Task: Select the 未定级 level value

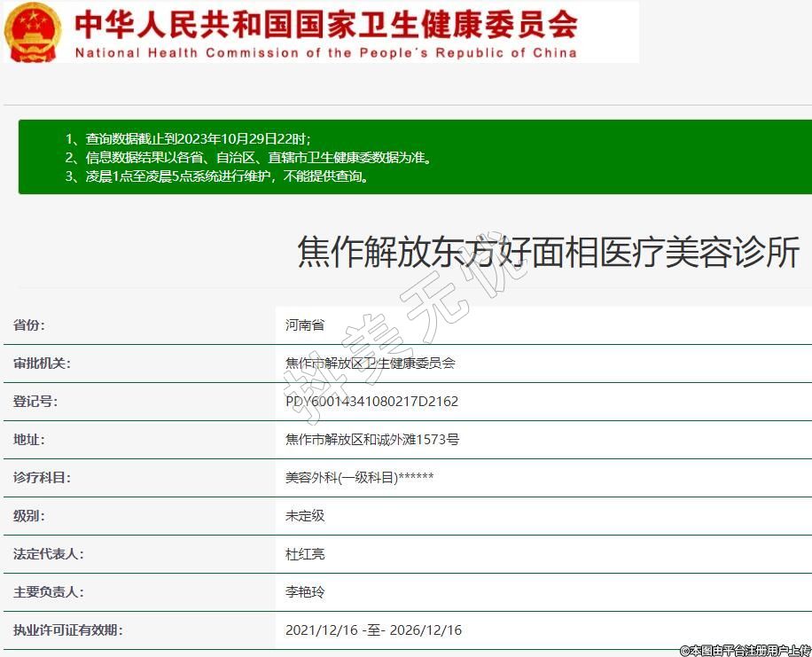Action: point(305,516)
